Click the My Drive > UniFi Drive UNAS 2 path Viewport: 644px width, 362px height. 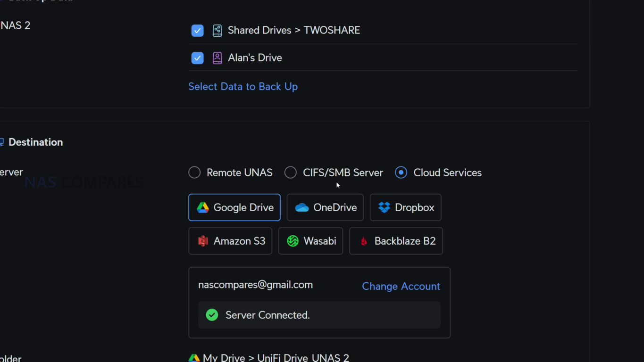coord(276,357)
